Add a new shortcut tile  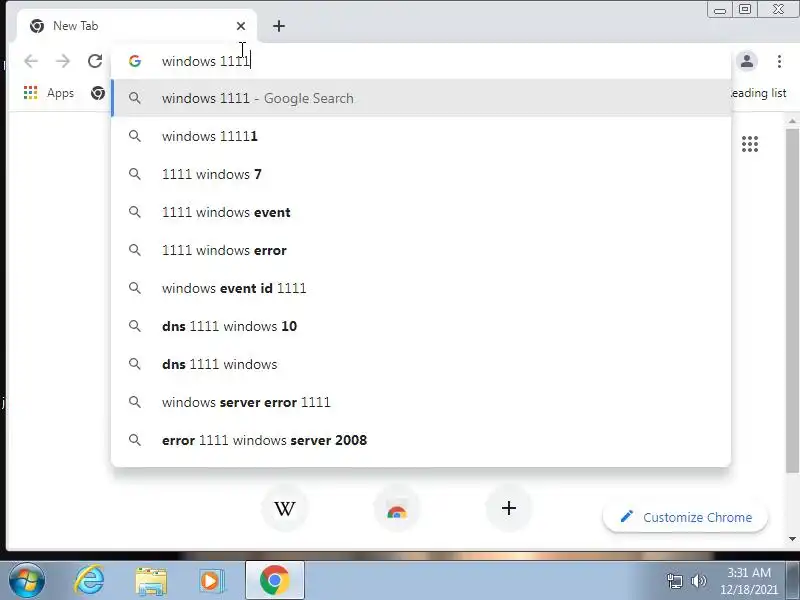pyautogui.click(x=509, y=508)
